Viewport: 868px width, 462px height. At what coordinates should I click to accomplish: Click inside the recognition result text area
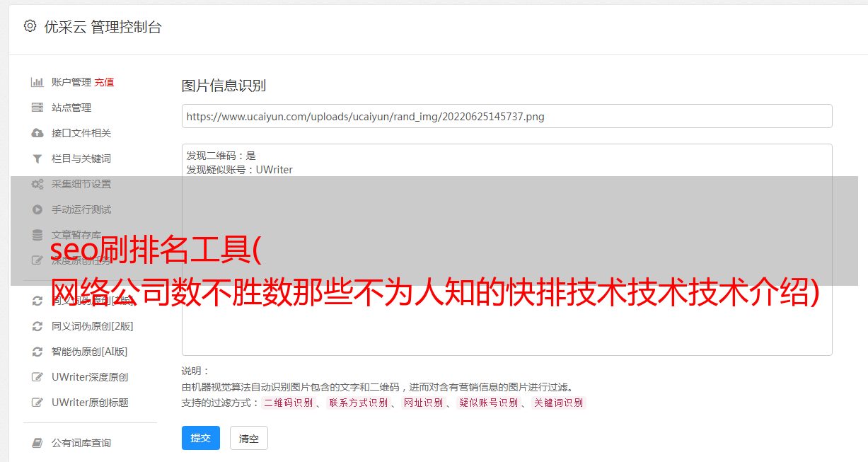(x=507, y=250)
